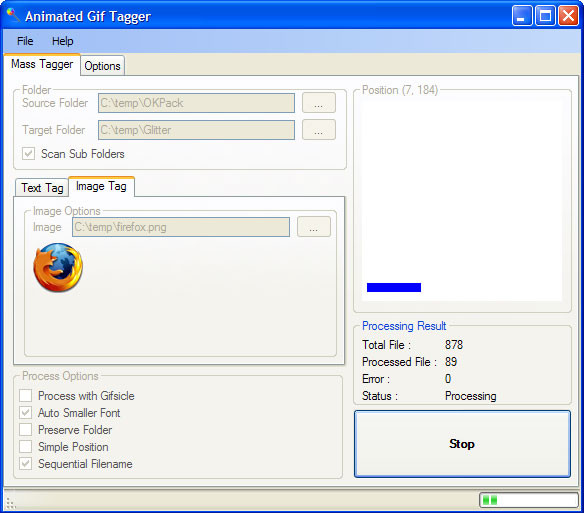Click the Animated Gif Tagger title bar icon
Screen dimensions: 584x513
coord(13,15)
